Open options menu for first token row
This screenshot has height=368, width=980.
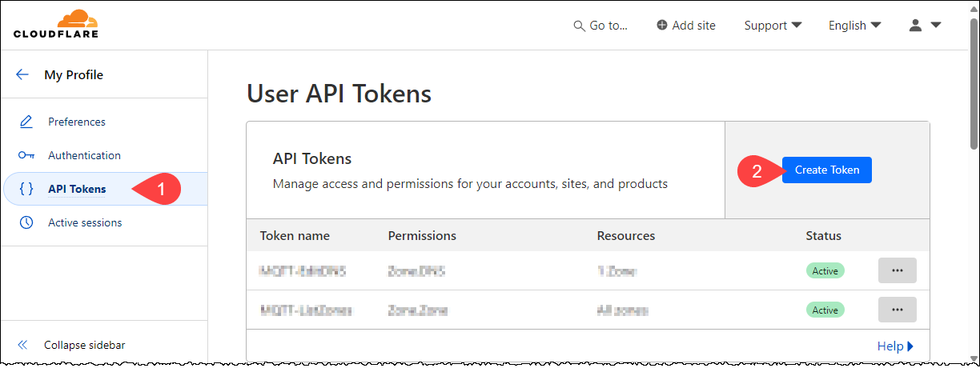click(897, 270)
